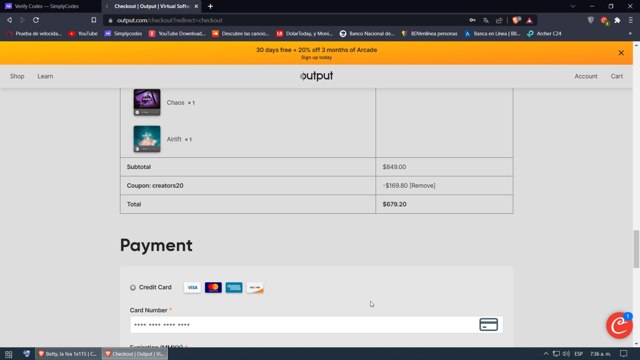Click the Airlift product thumbnail
This screenshot has width=640, height=360.
[147, 139]
